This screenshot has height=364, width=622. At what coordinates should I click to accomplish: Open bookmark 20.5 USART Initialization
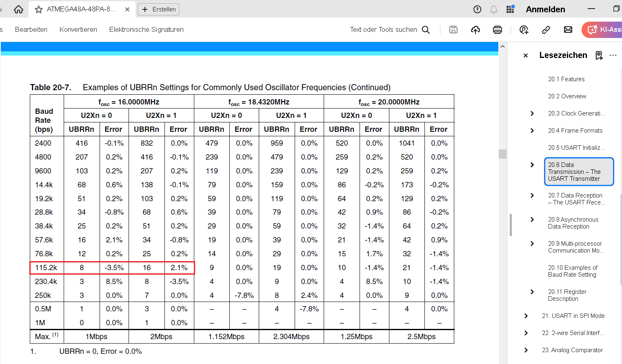coord(577,148)
